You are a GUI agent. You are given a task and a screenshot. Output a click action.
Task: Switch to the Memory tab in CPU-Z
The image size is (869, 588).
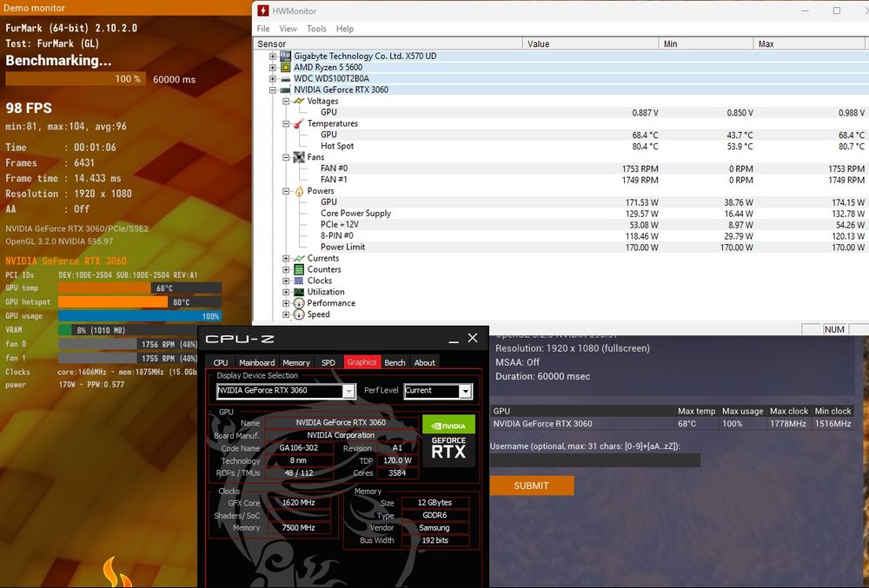[296, 363]
